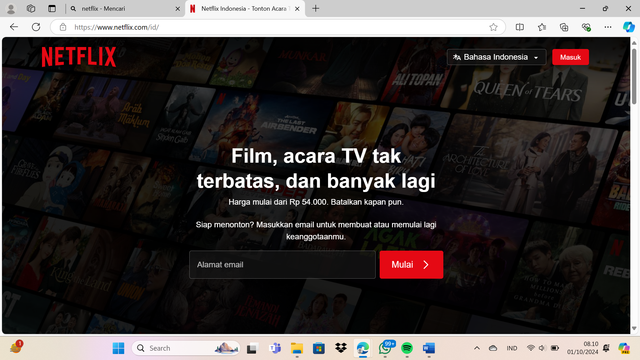
Task: Open the notifications bell icon
Action: 606,348
